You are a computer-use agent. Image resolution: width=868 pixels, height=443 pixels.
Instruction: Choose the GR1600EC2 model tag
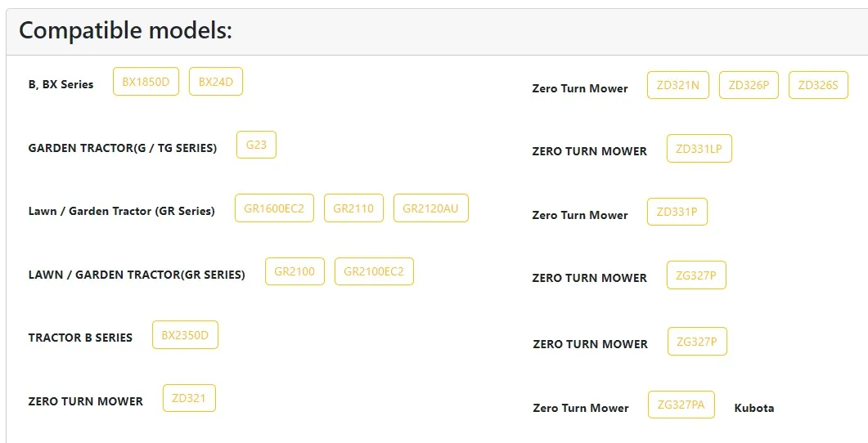point(274,208)
